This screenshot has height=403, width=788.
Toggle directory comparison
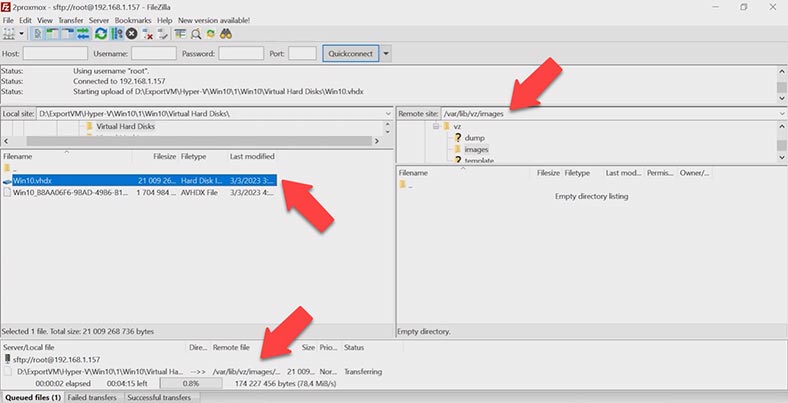[195, 34]
